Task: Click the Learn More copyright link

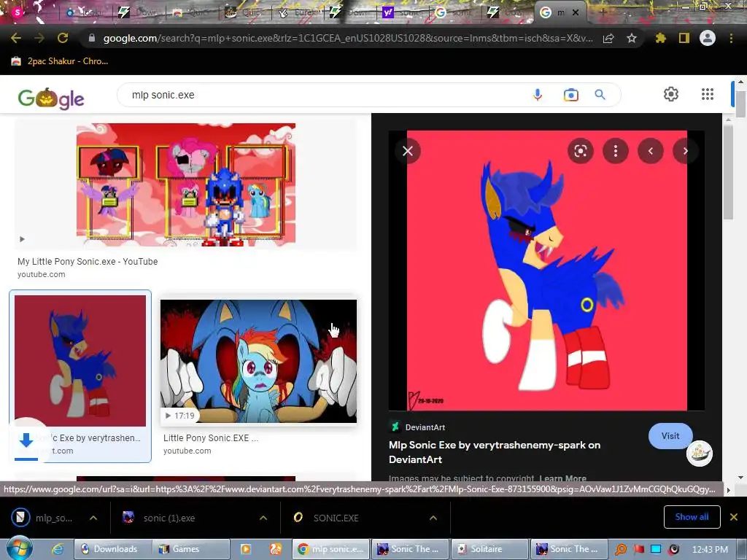Action: pos(562,478)
